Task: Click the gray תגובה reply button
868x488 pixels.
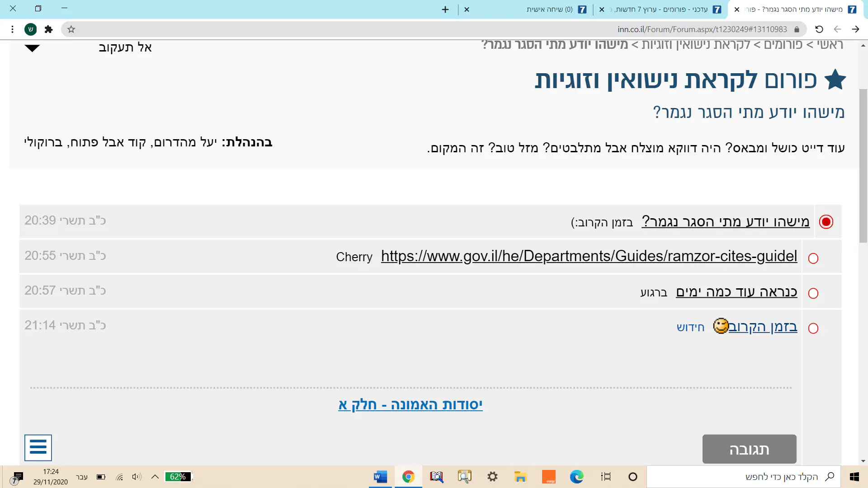Action: [749, 449]
